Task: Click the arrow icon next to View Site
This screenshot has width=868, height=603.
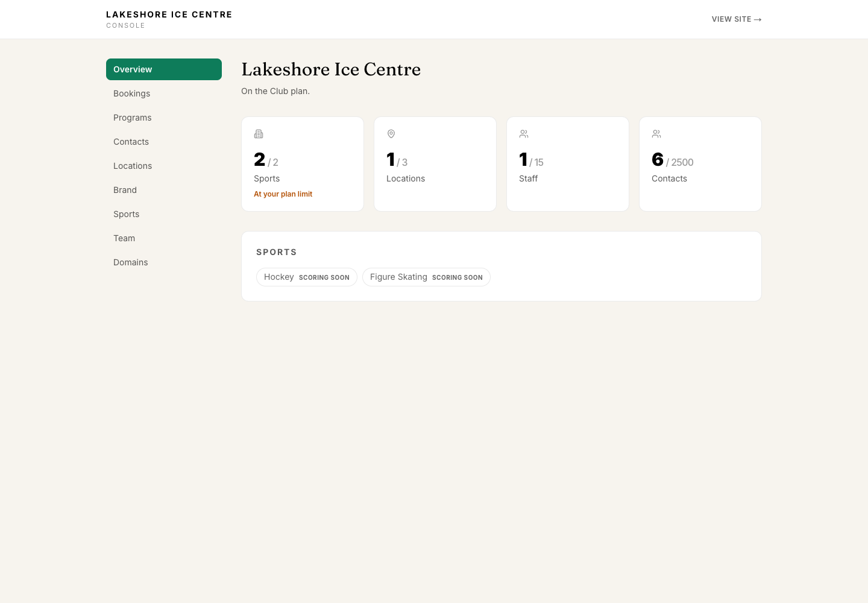Action: click(758, 19)
